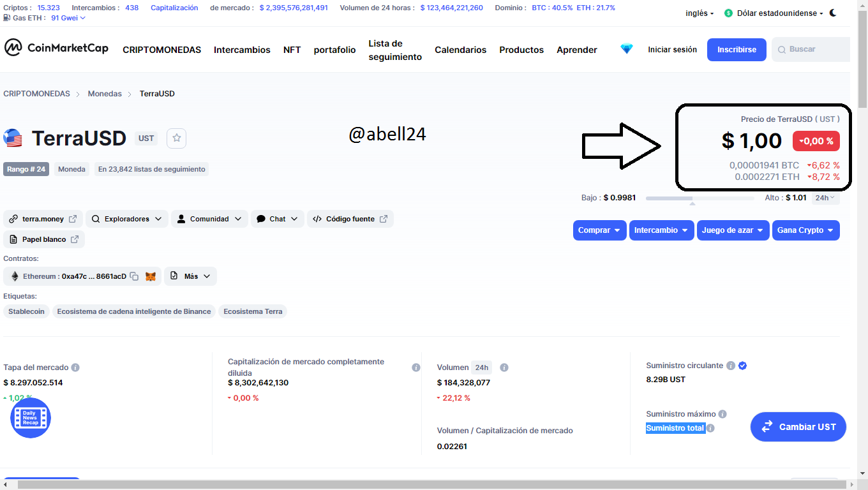
Task: Toggle dark mode moon icon
Action: coord(833,13)
